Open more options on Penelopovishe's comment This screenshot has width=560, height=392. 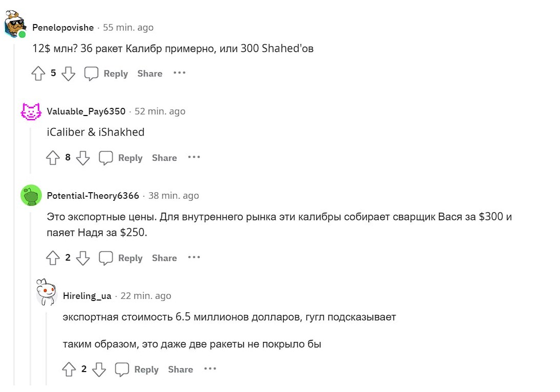pyautogui.click(x=179, y=73)
